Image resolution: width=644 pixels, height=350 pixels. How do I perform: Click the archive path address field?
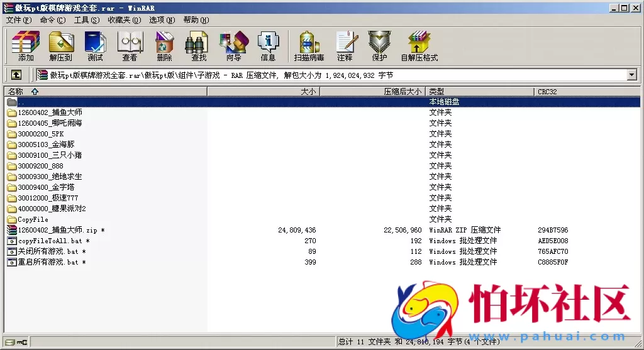pyautogui.click(x=331, y=75)
